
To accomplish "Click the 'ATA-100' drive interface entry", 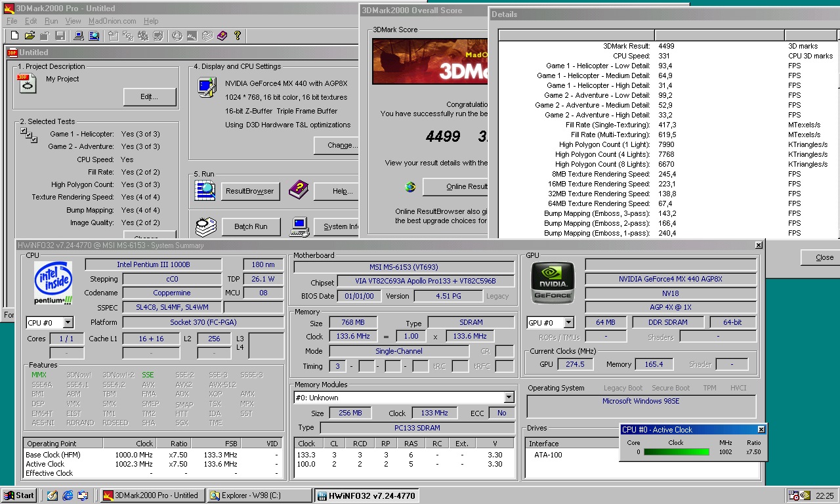I will coord(548,455).
